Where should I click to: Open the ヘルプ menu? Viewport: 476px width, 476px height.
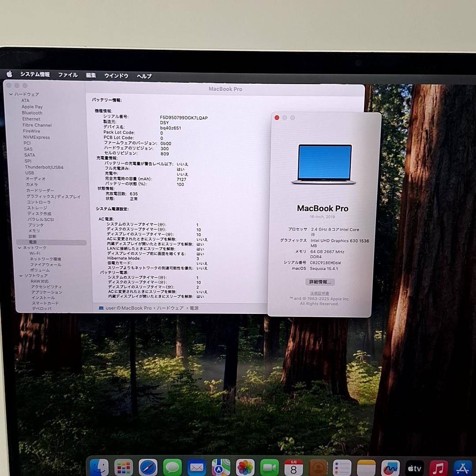(x=144, y=76)
